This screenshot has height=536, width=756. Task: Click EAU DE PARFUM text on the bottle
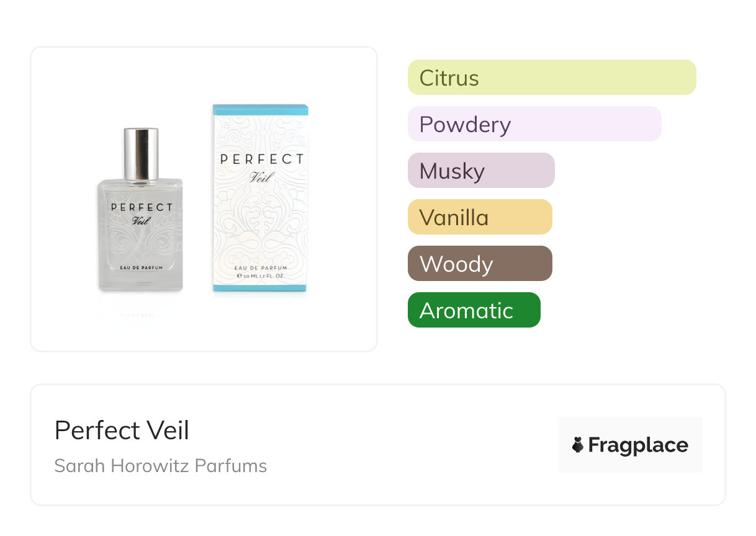(x=142, y=267)
